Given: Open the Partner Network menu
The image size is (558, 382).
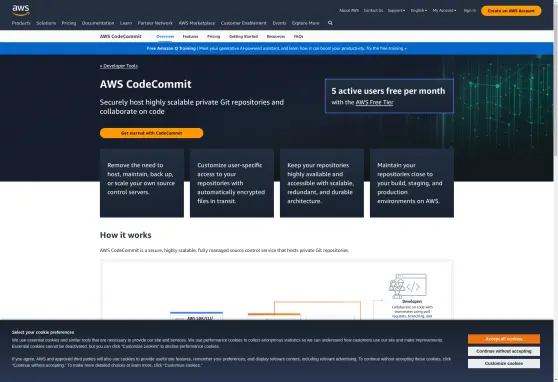Looking at the screenshot, I should tap(155, 23).
